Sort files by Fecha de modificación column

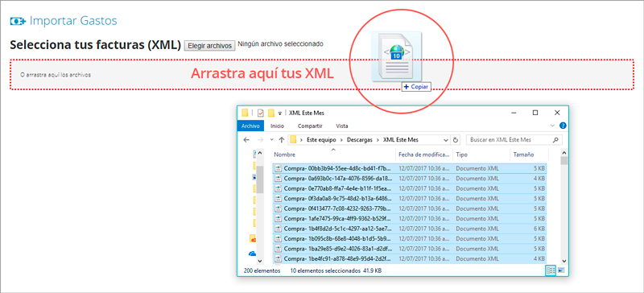click(424, 155)
